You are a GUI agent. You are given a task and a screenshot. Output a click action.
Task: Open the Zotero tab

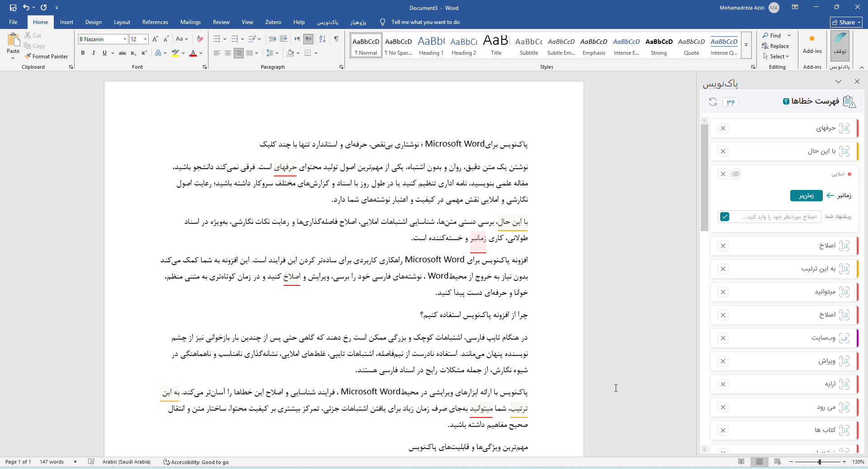pyautogui.click(x=273, y=22)
